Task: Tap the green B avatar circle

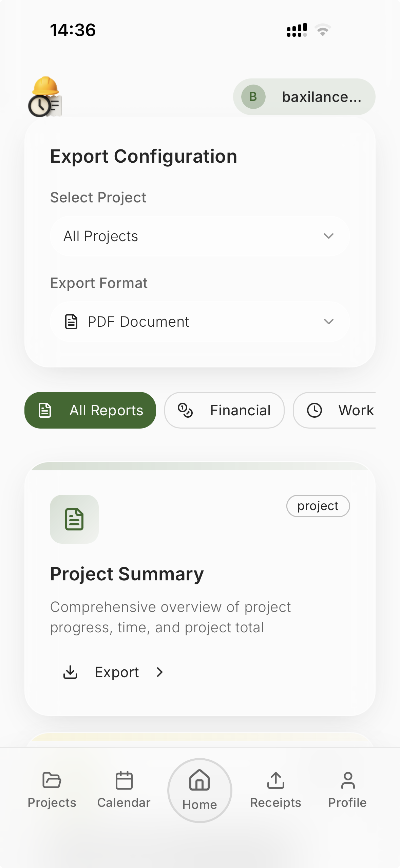Action: 253,97
